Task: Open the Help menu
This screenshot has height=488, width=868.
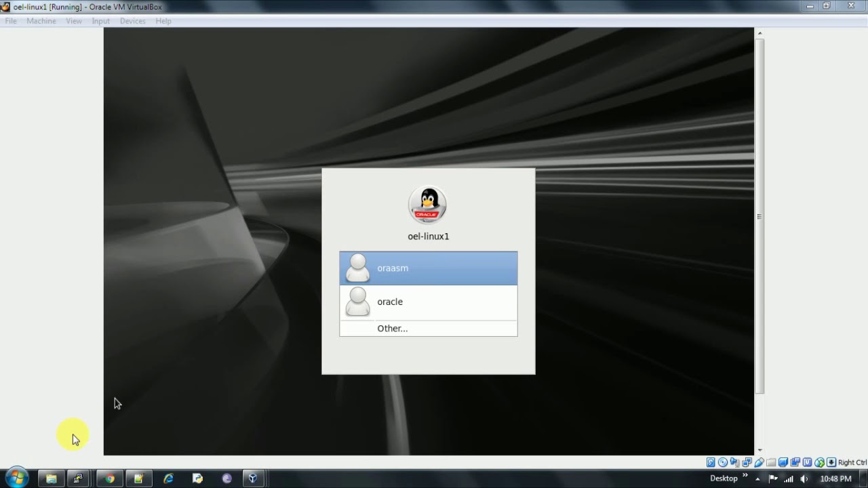Action: click(163, 21)
